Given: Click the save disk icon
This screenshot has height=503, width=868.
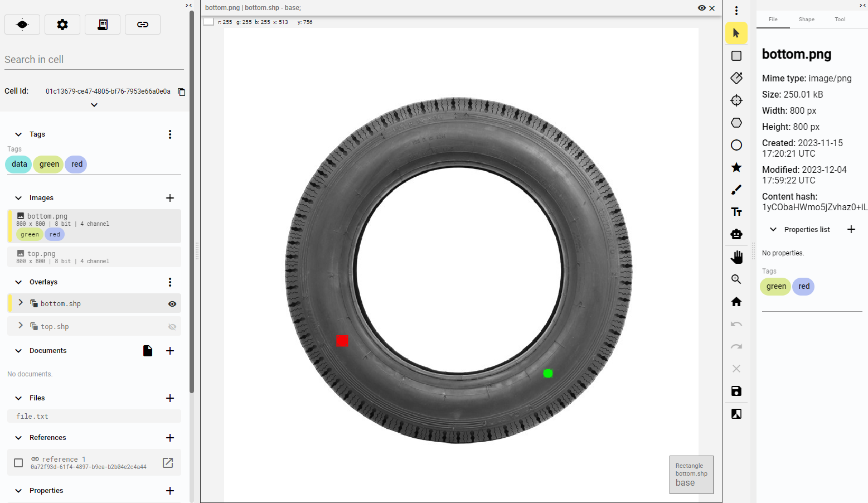Looking at the screenshot, I should pos(736,391).
